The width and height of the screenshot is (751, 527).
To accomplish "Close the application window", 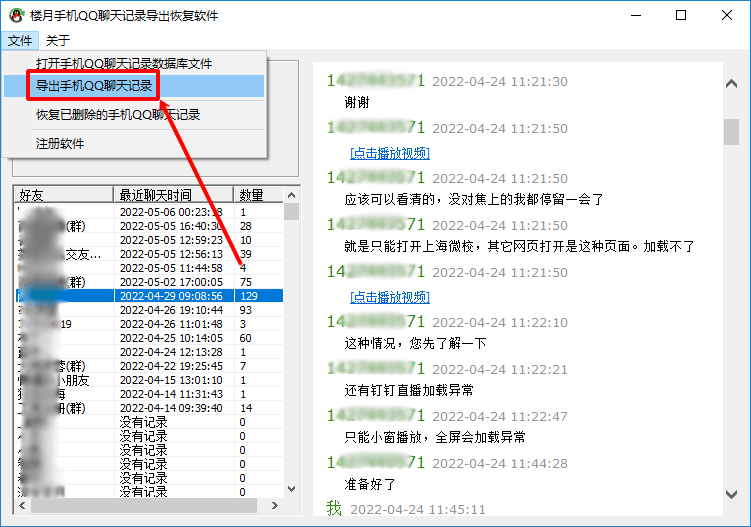I will [727, 15].
